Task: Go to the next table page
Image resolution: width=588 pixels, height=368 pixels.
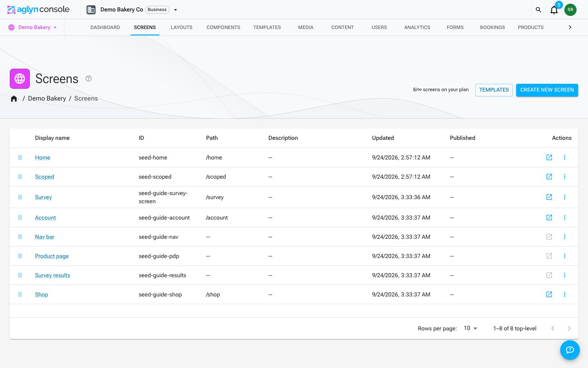Action: (x=569, y=328)
